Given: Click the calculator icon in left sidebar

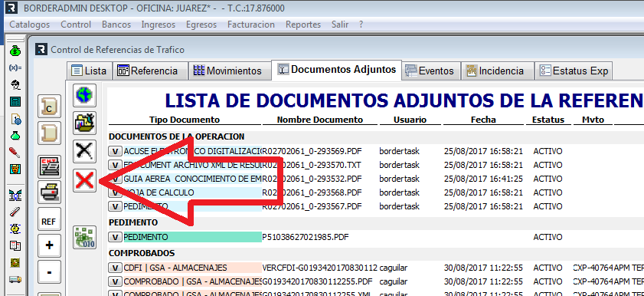Looking at the screenshot, I should click(x=15, y=101).
